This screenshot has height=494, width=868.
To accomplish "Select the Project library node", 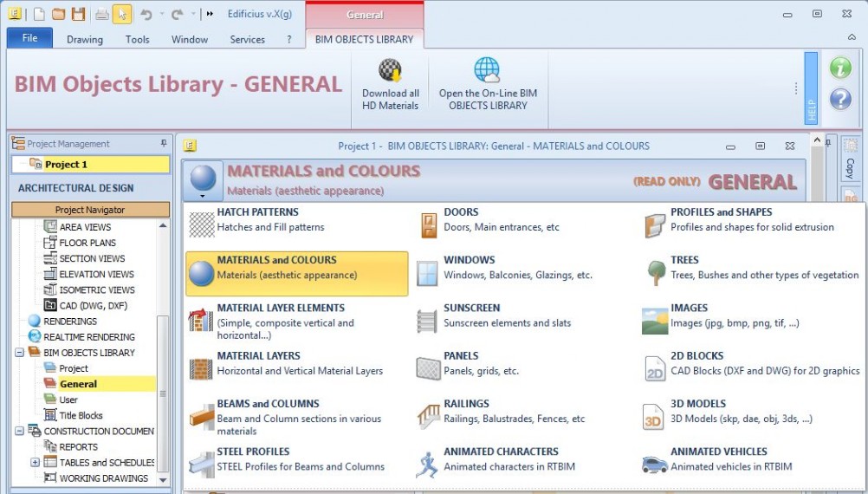I will click(x=74, y=368).
